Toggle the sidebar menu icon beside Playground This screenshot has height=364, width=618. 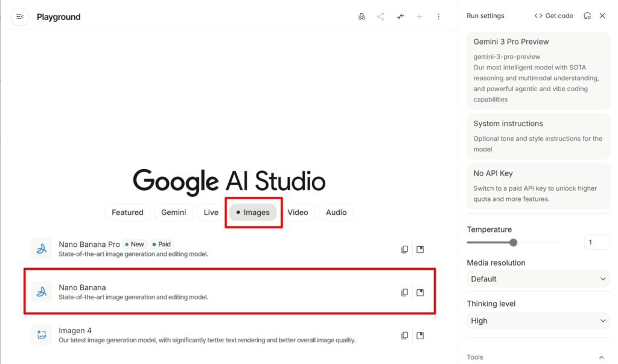20,17
